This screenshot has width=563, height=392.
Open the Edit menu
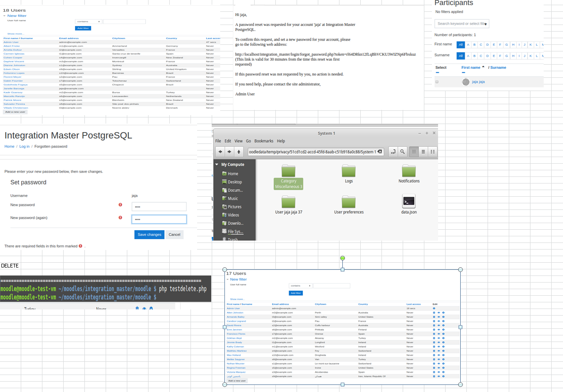[x=228, y=141]
